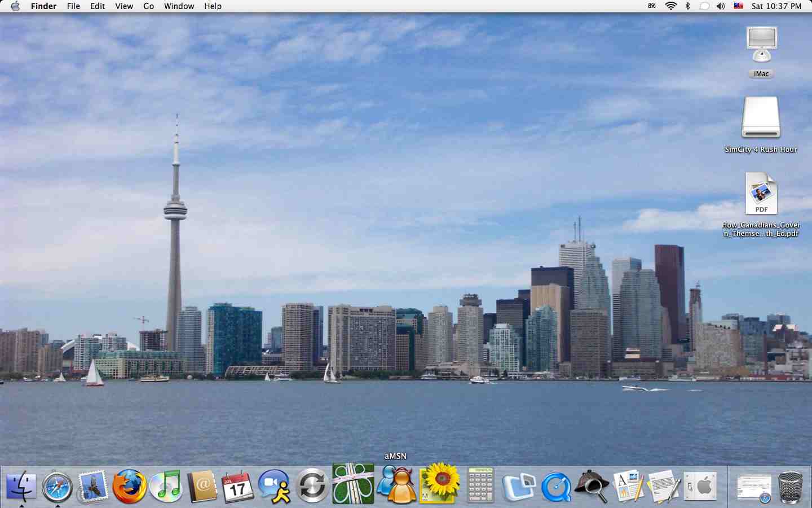Launch Safari from the dock
The height and width of the screenshot is (508, 812).
point(58,487)
